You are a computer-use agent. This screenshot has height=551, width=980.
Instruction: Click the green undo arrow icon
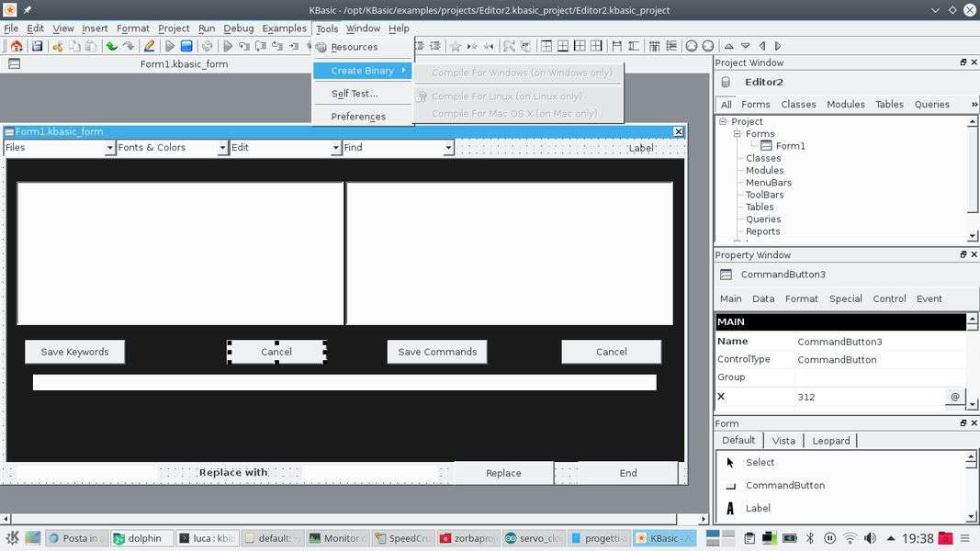[111, 46]
